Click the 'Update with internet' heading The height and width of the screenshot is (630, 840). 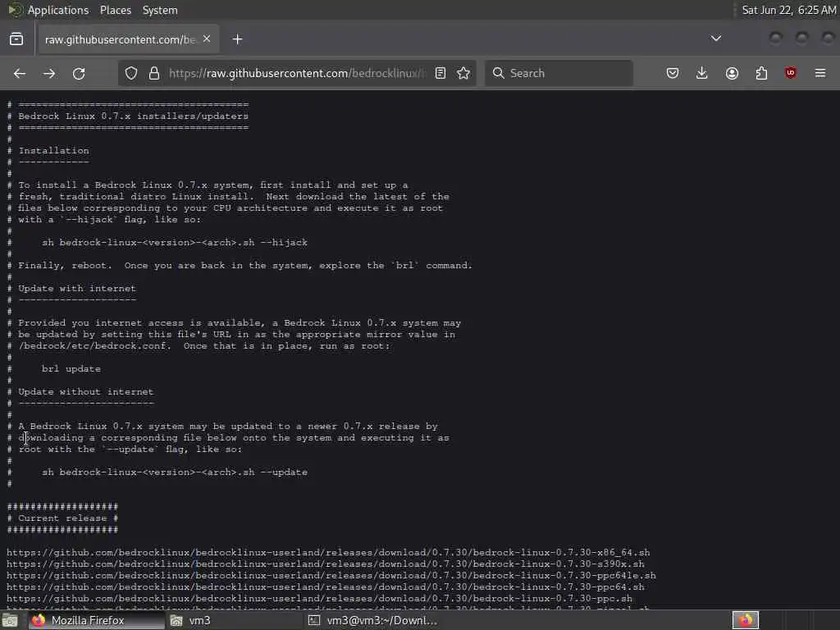click(77, 288)
